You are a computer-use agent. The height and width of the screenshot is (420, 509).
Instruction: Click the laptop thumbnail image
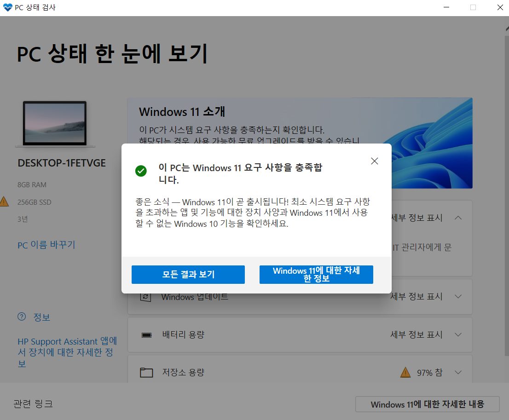pos(55,124)
